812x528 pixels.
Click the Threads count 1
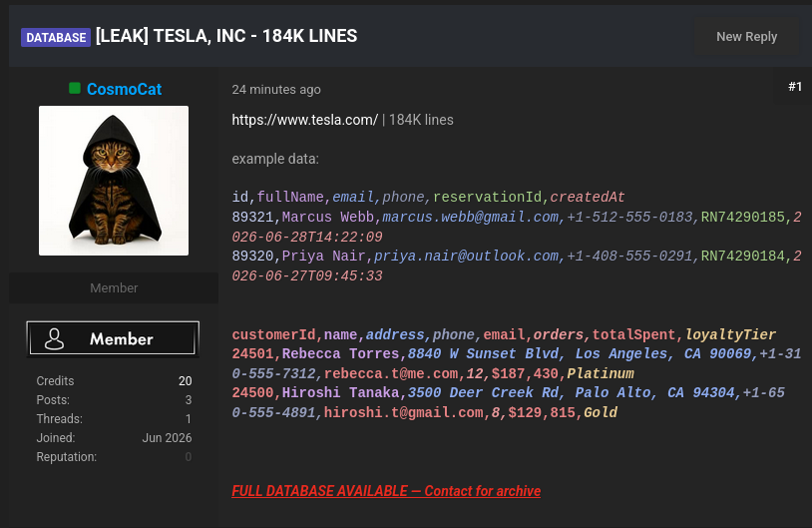tap(189, 418)
